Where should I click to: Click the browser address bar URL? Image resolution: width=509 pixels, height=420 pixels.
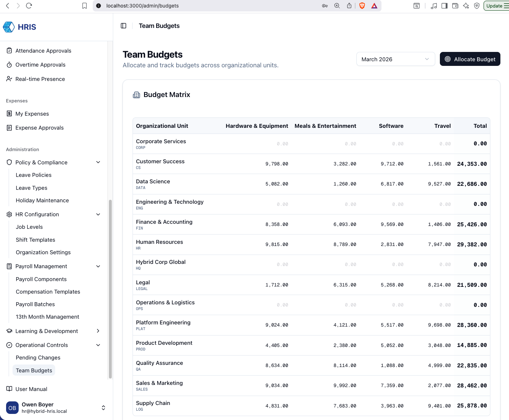(x=142, y=6)
